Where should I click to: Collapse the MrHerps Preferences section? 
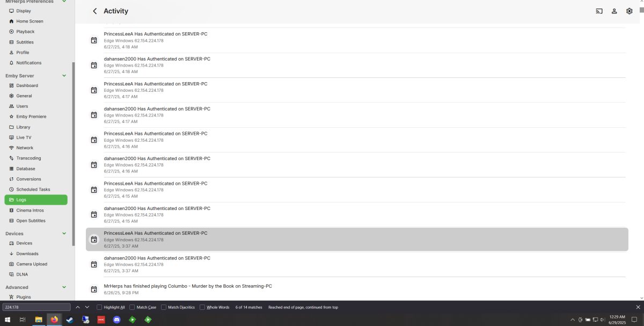pyautogui.click(x=64, y=2)
